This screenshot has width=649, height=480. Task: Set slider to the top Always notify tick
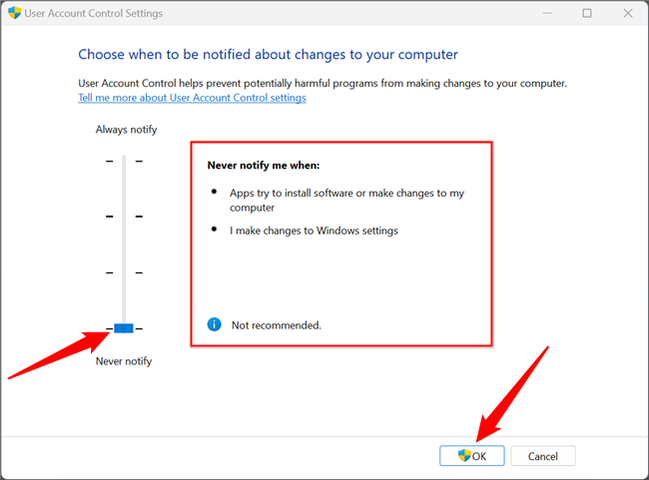pos(124,161)
